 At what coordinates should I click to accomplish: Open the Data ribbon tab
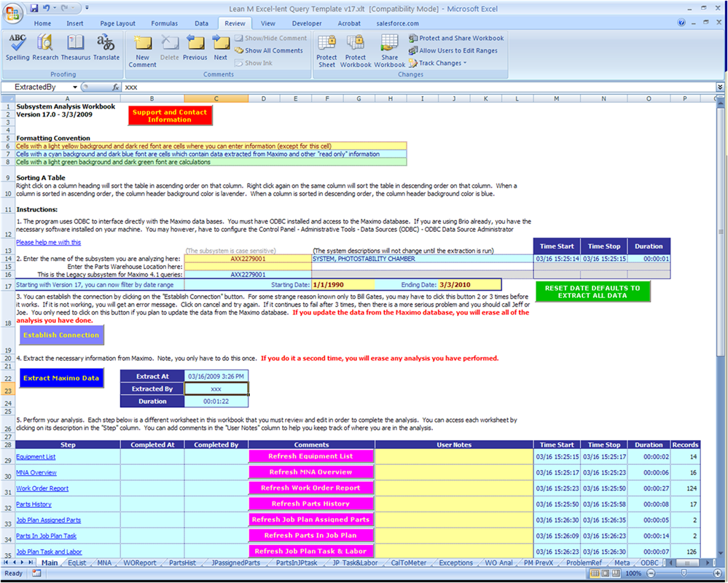202,23
